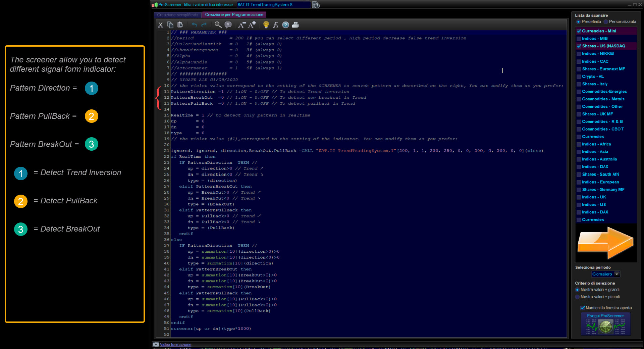
Task: Check Commodities - Metals list
Action: click(579, 99)
